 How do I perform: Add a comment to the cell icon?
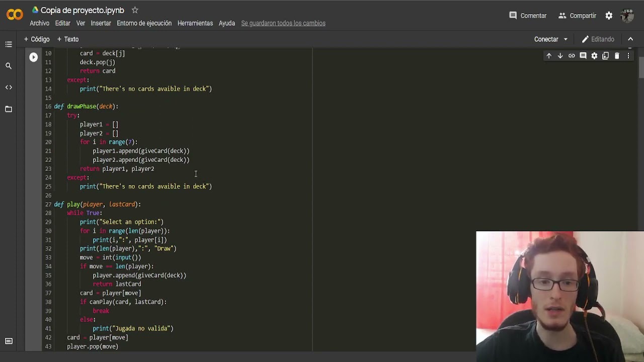(583, 56)
